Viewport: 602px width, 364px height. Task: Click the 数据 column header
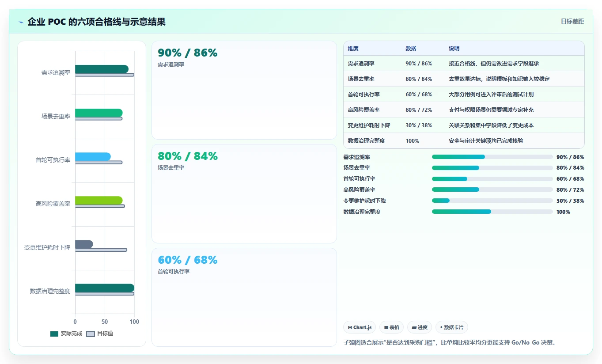pos(411,49)
